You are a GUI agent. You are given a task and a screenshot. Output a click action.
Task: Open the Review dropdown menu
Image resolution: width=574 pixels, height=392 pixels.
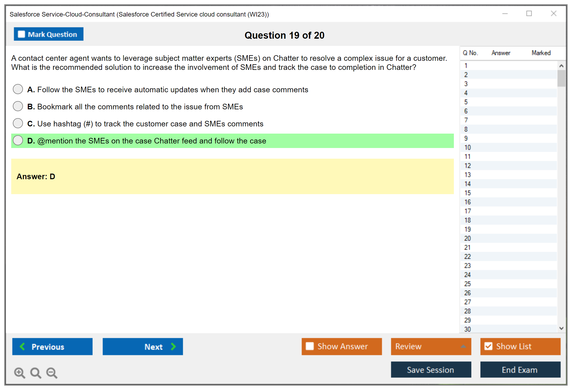(x=463, y=346)
